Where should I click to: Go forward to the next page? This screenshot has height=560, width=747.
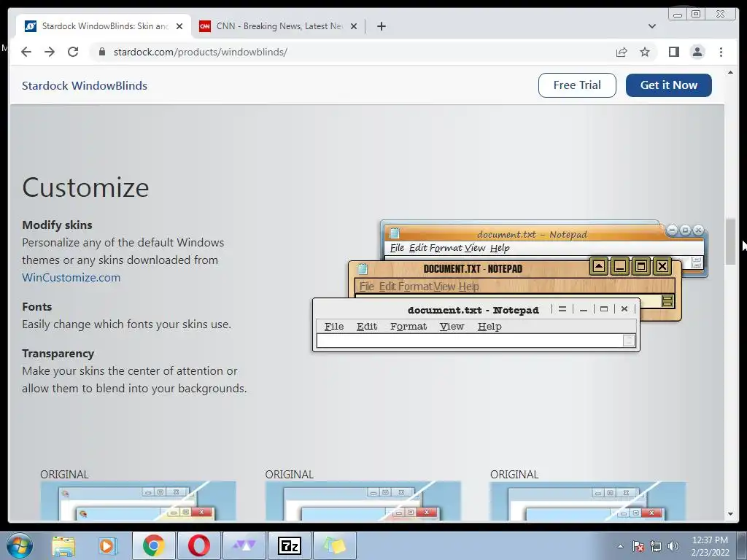tap(50, 52)
